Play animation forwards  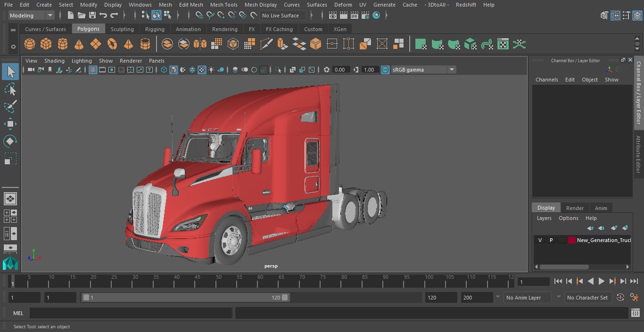coord(602,281)
